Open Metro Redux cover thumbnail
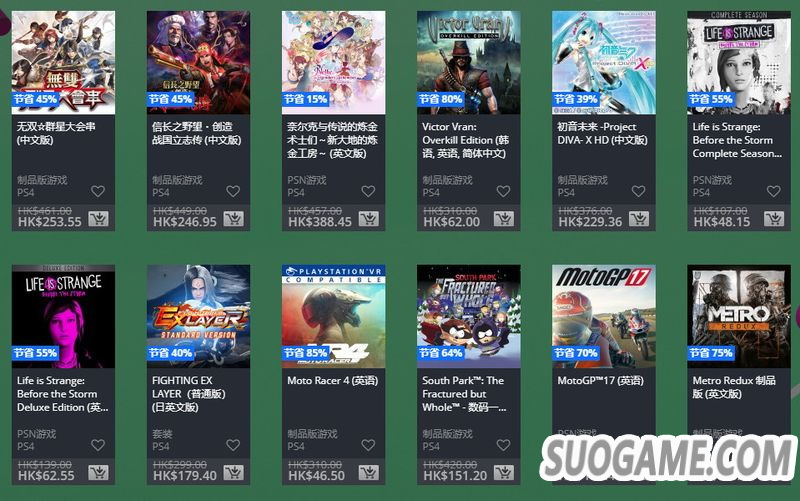This screenshot has height=501, width=800. click(739, 316)
